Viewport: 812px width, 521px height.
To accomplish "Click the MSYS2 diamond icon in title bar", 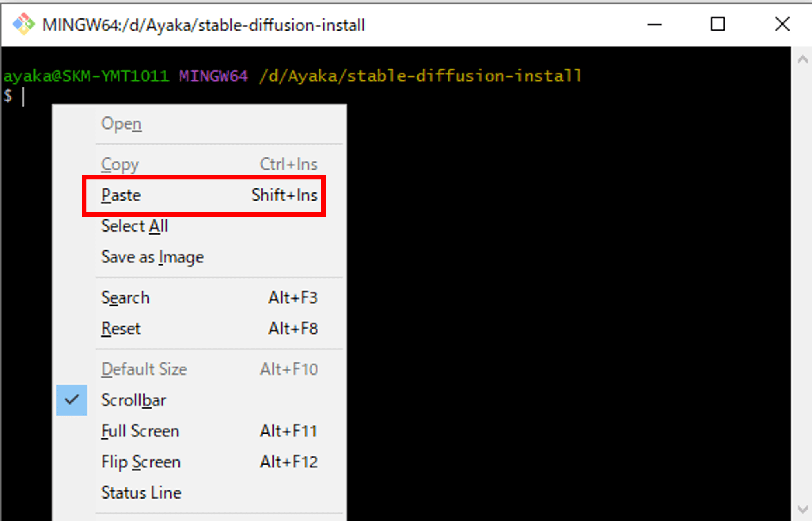I will [23, 24].
